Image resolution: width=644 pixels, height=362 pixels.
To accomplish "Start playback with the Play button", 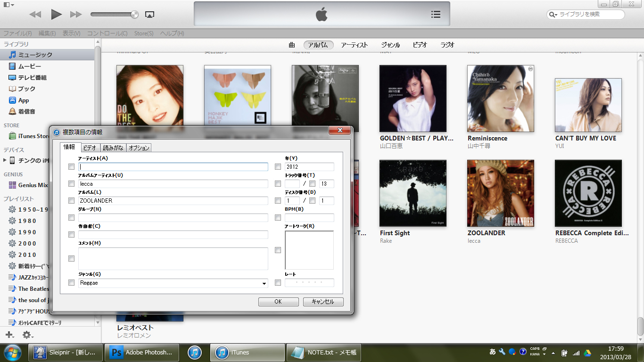I will [57, 15].
